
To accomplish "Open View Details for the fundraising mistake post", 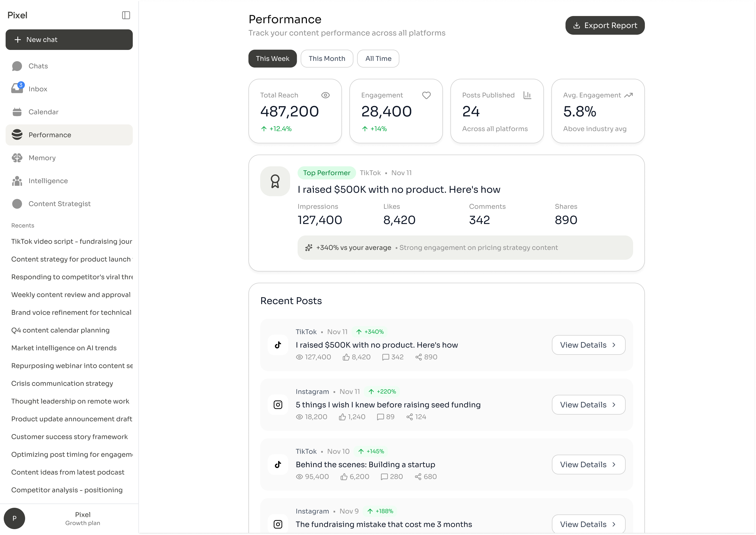I will pyautogui.click(x=588, y=524).
